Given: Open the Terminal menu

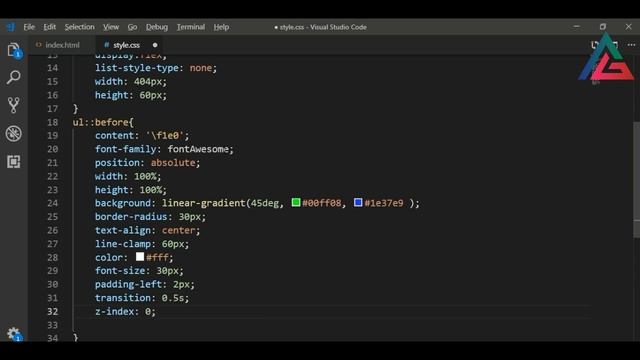Looking at the screenshot, I should point(191,27).
